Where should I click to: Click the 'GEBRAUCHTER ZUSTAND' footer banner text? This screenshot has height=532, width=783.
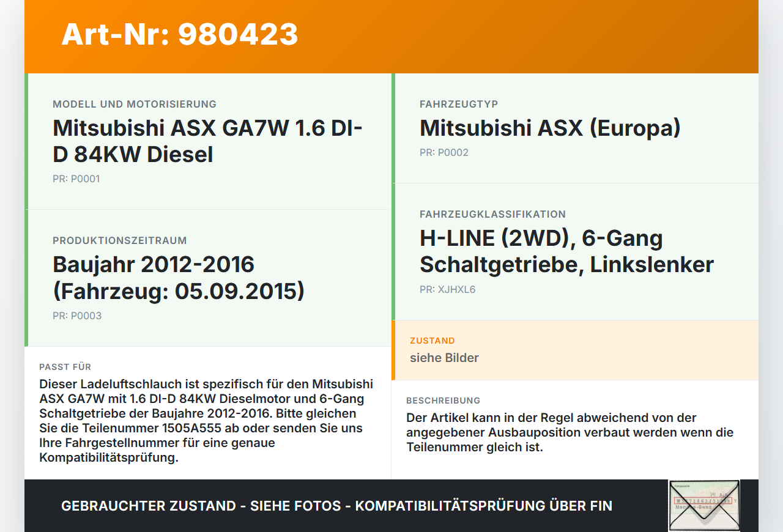[x=336, y=506]
